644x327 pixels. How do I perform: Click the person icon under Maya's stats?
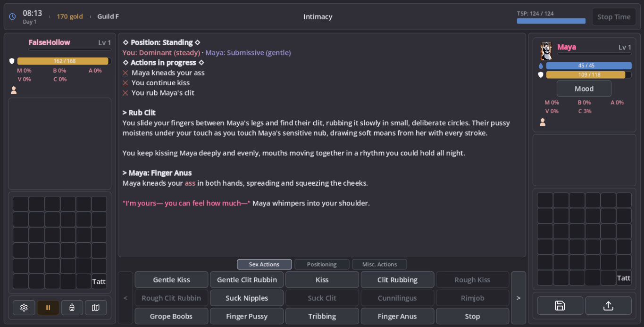(x=543, y=123)
